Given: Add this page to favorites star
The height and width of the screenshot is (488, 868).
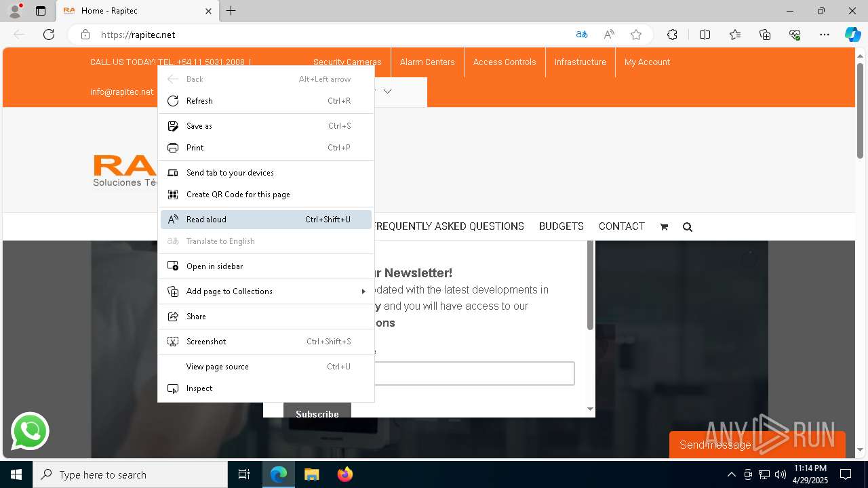Looking at the screenshot, I should [636, 35].
